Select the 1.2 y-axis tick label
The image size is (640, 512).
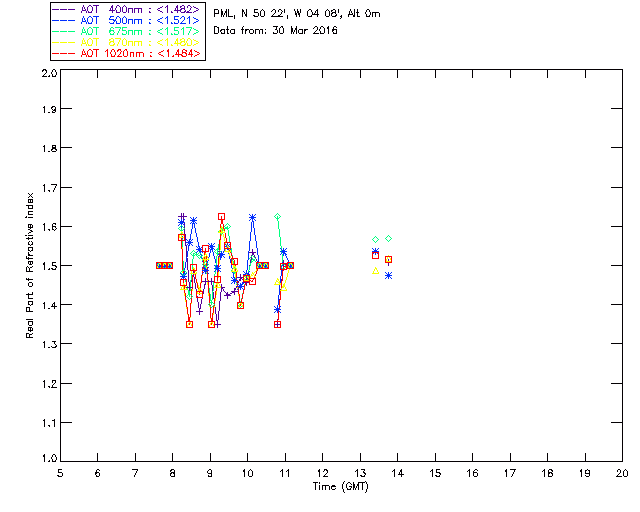pos(49,384)
